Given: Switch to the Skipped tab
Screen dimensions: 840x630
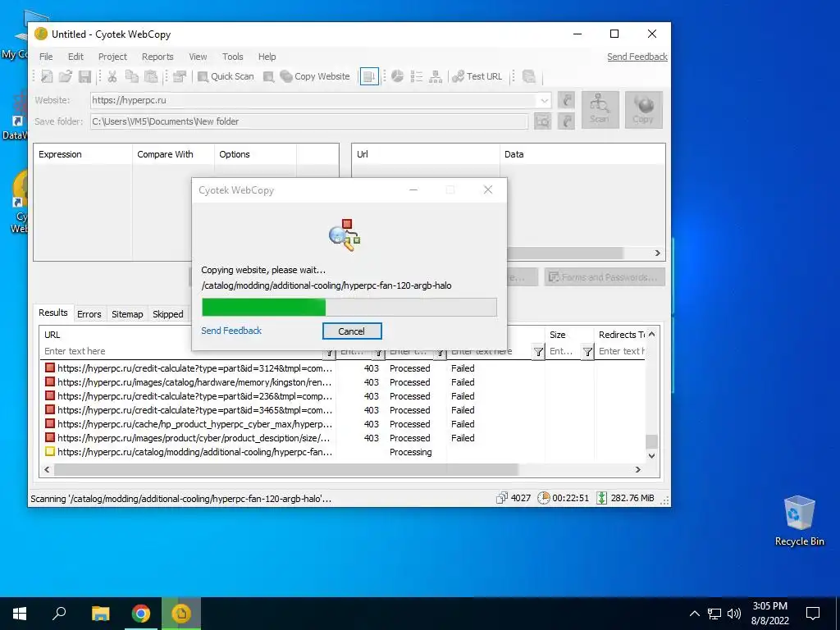Looking at the screenshot, I should pos(167,314).
